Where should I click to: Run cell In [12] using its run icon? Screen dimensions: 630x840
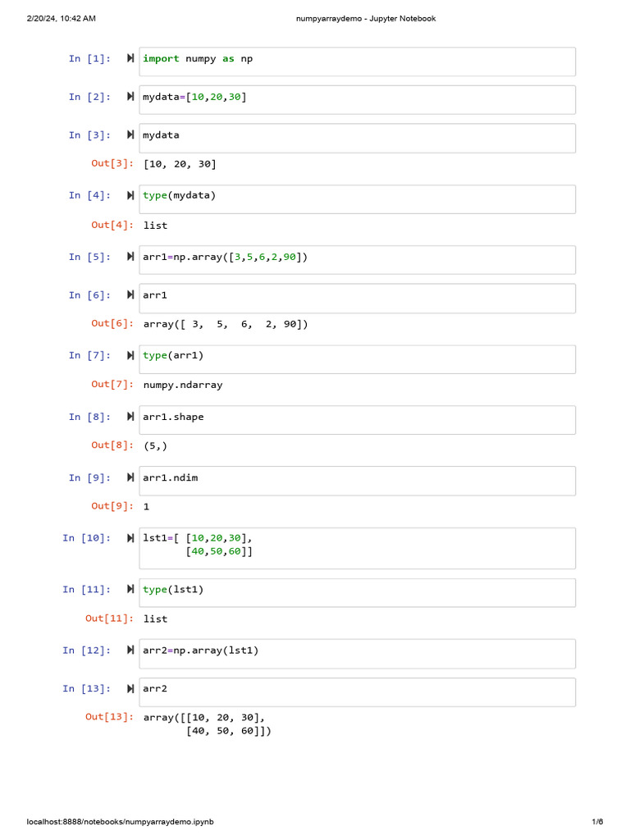coord(130,651)
